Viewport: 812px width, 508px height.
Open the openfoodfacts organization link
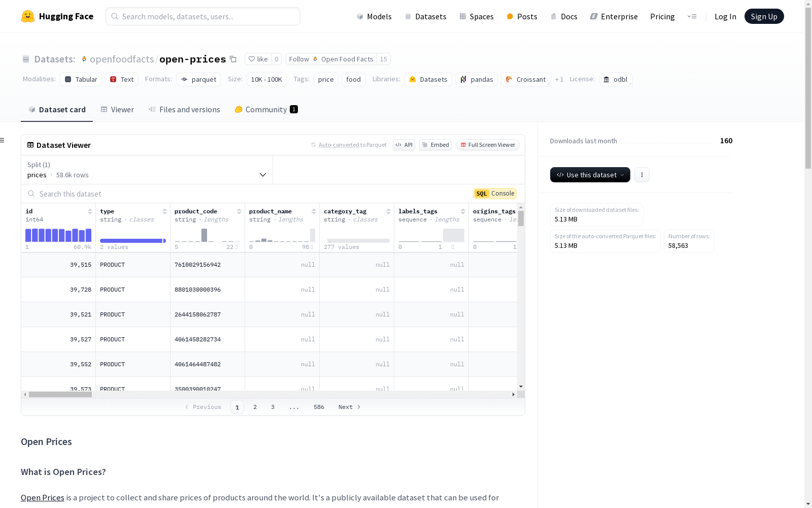(122, 59)
